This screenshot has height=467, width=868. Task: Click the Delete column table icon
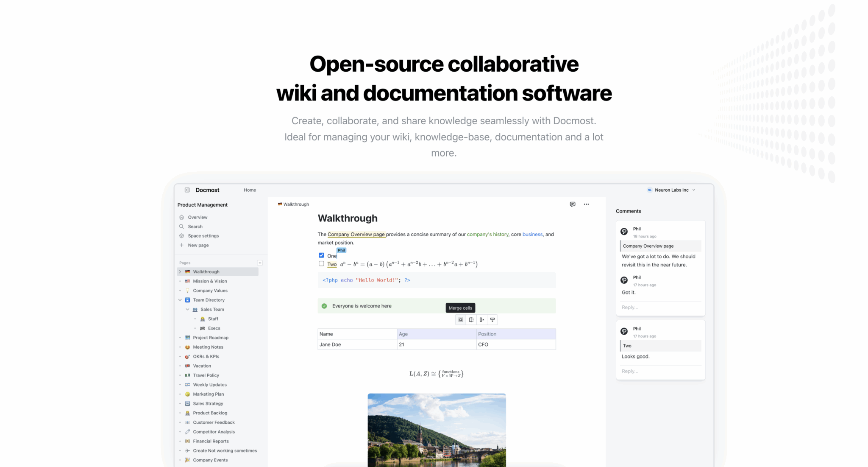482,320
